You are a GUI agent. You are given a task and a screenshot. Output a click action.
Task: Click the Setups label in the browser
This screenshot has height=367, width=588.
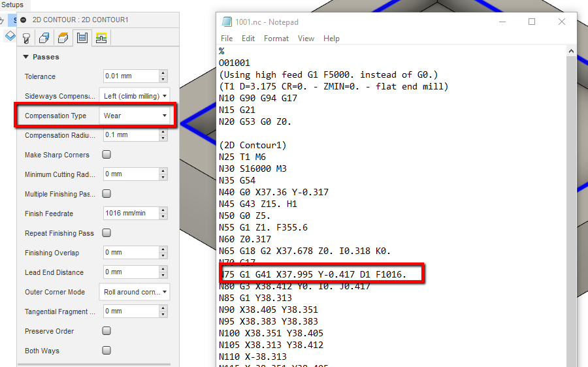pyautogui.click(x=12, y=5)
